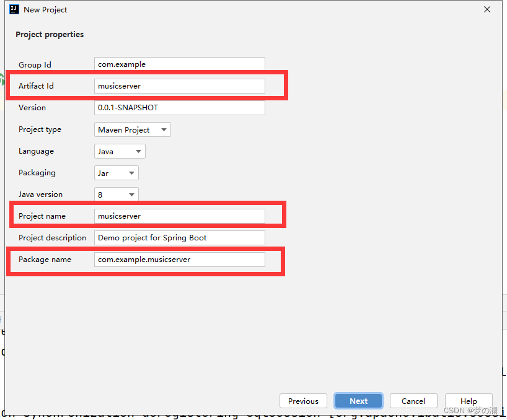Open Help for the project wizard
507x420 pixels.
pyautogui.click(x=469, y=401)
